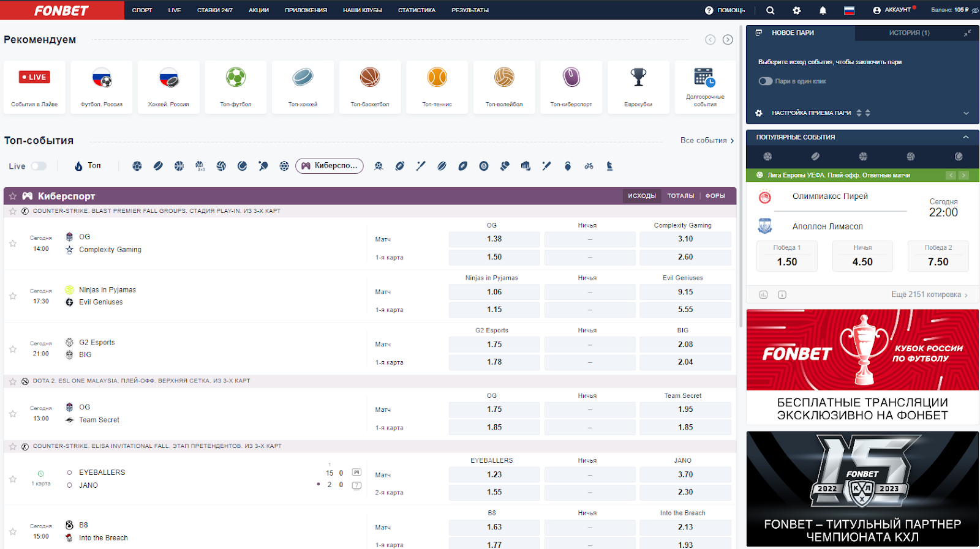Open the Ставки 24/7 menu item
980x549 pixels.
pos(215,10)
